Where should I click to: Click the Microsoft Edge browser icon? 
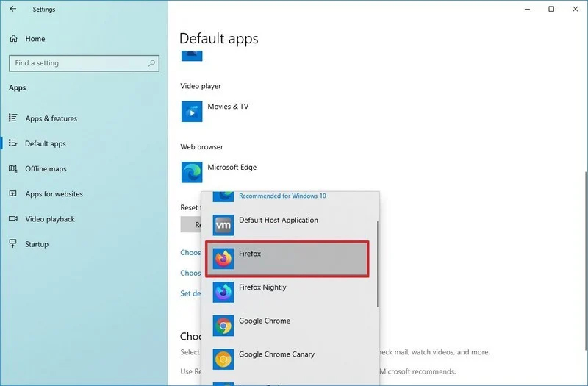tap(192, 172)
